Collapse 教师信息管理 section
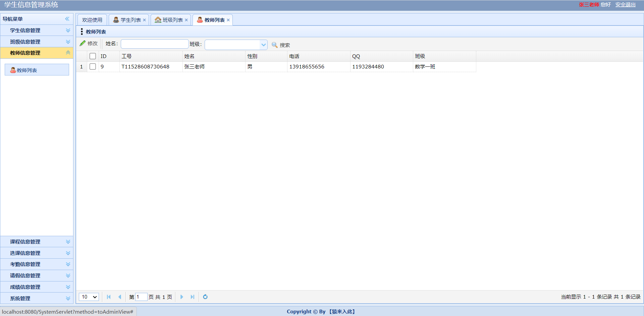Image resolution: width=644 pixels, height=316 pixels. pos(37,53)
